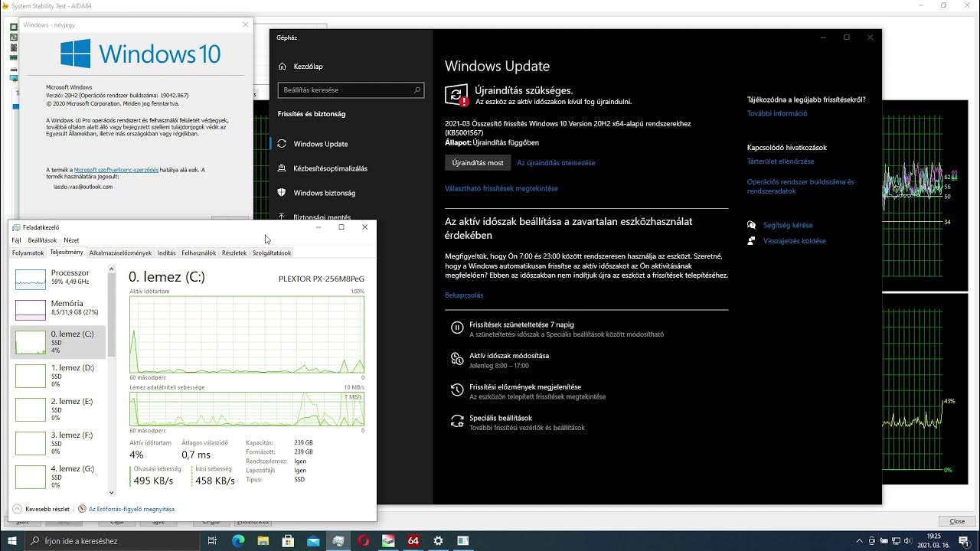Open Nézet menu in Task Manager

[71, 240]
